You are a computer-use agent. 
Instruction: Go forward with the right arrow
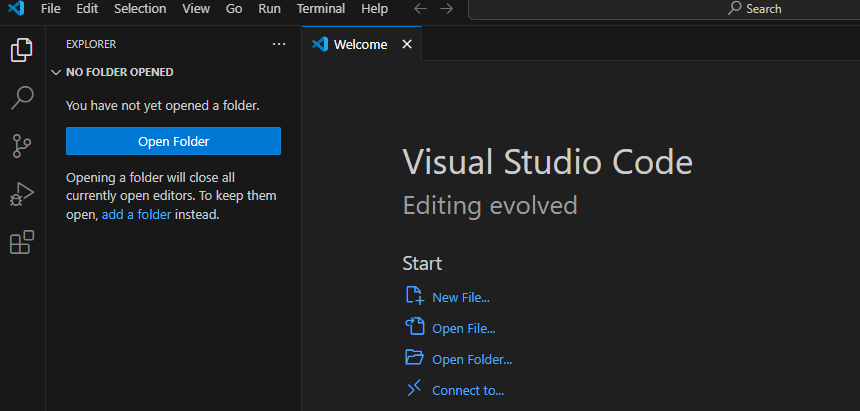pos(446,9)
